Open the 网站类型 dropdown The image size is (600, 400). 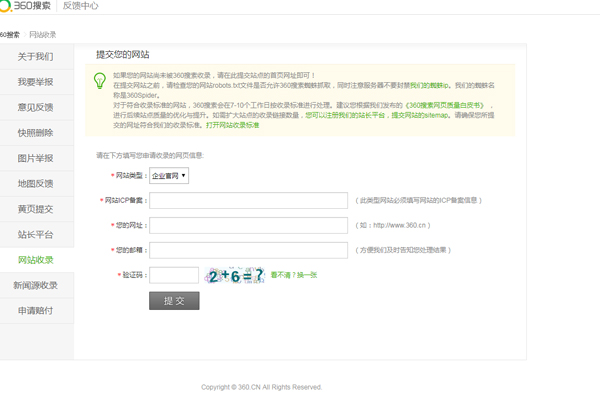[x=169, y=176]
